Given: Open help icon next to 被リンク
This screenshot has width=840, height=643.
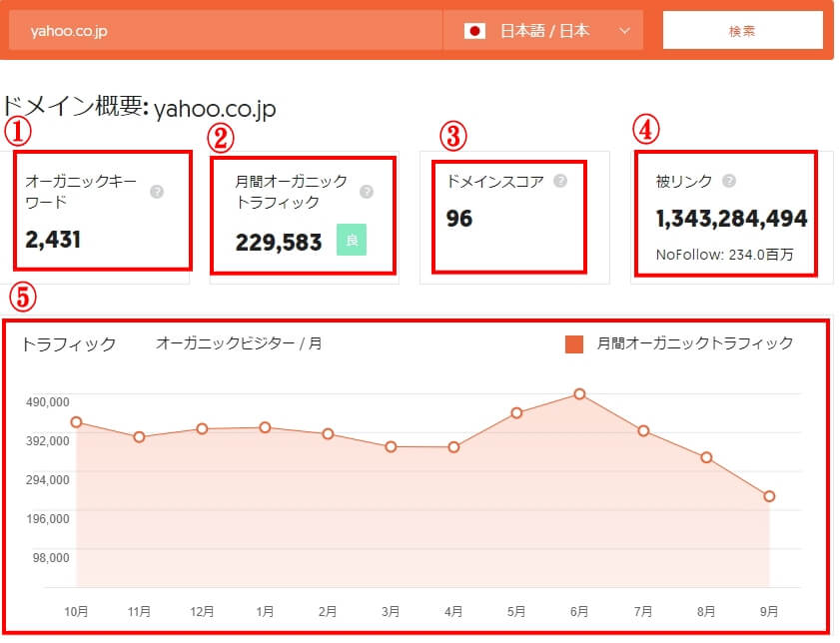Looking at the screenshot, I should [x=729, y=181].
